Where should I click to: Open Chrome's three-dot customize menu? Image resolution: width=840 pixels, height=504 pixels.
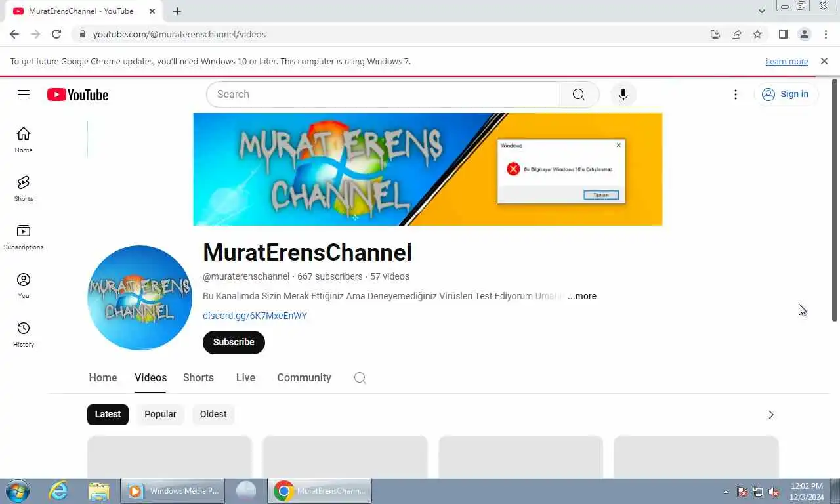pyautogui.click(x=826, y=34)
